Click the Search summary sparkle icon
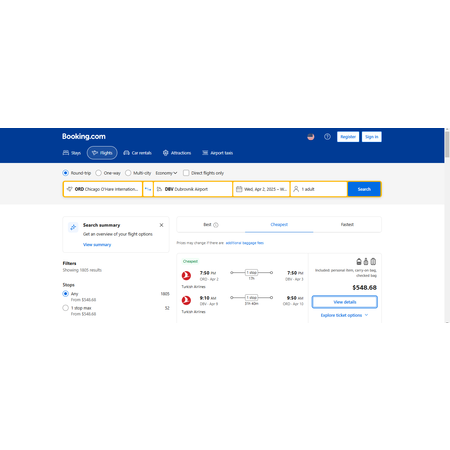 coord(73,227)
